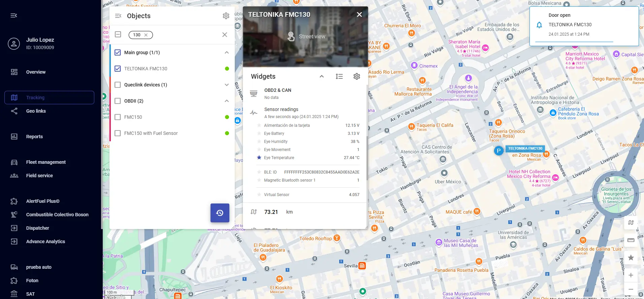This screenshot has height=299, width=644.
Task: Open the Overview menu item
Action: pos(49,72)
